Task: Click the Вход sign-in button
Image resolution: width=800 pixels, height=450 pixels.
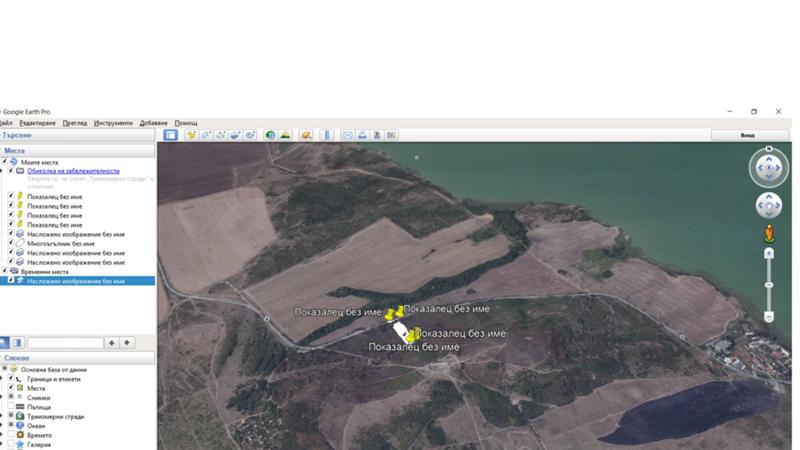Action: pyautogui.click(x=747, y=135)
